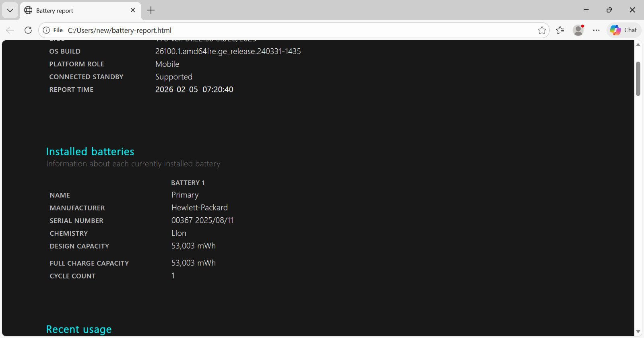The height and width of the screenshot is (338, 644).
Task: Click the cycle count value 1
Action: coord(173,276)
